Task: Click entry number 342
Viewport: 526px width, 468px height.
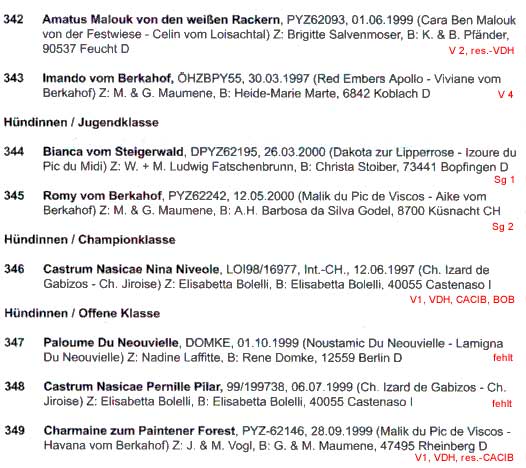Action: click(13, 19)
